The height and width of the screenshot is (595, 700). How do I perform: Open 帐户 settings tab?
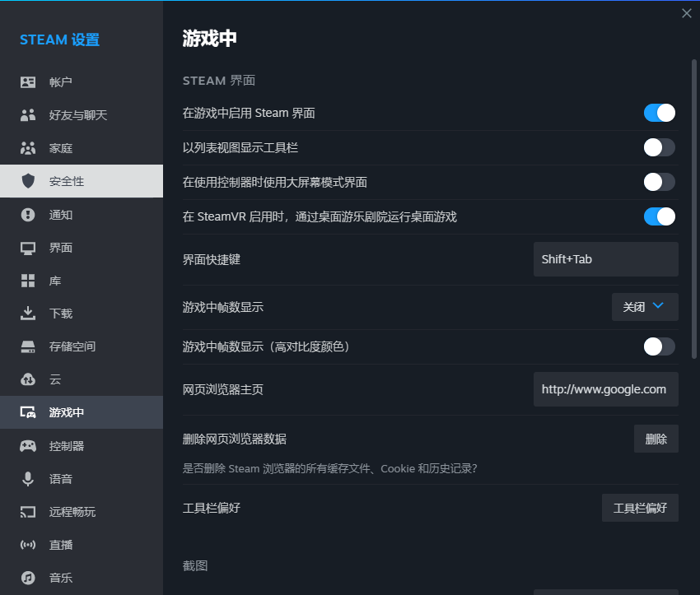82,82
